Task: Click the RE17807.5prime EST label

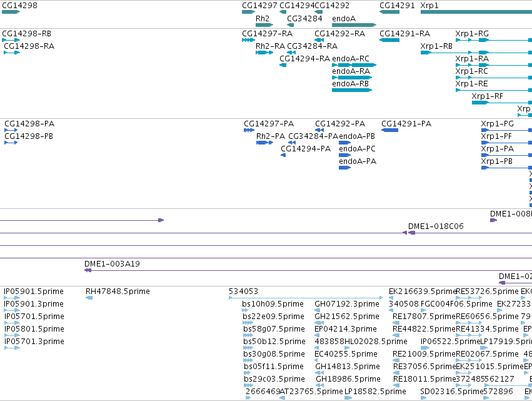Action: [424, 317]
